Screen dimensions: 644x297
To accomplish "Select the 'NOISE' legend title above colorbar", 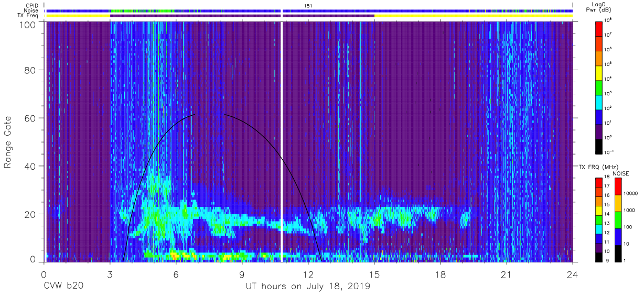I will tap(620, 173).
